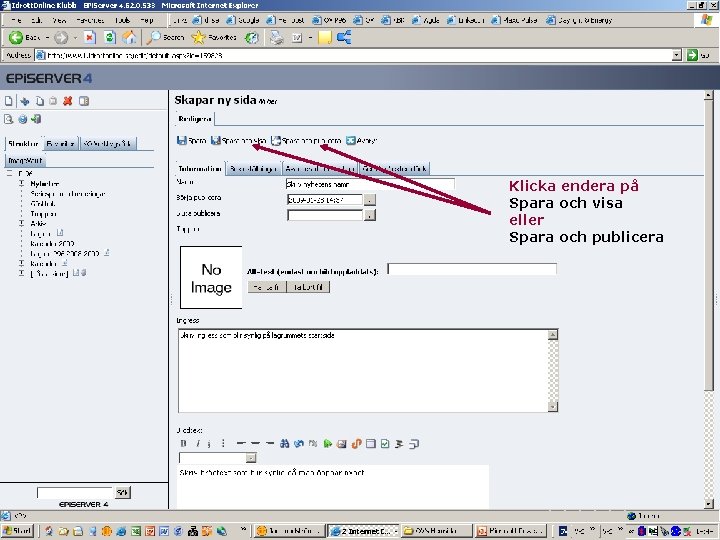Click the new page icon in left toolbar
The height and width of the screenshot is (540, 720).
click(9, 101)
